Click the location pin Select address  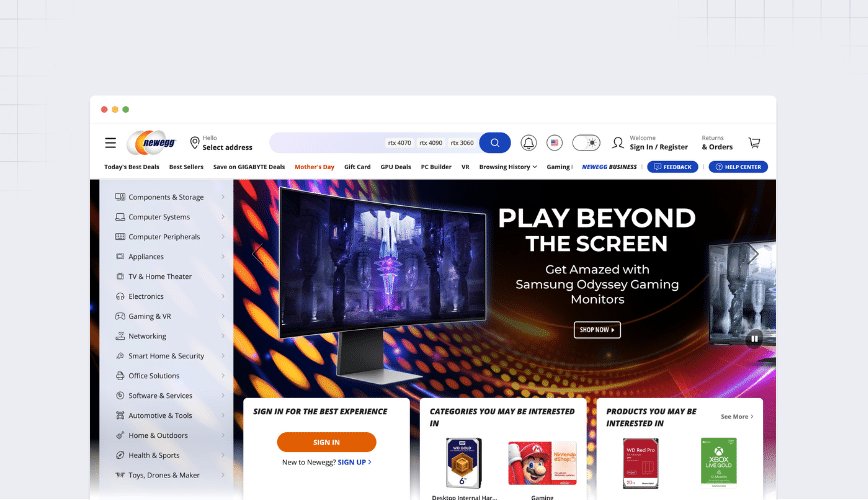(221, 143)
